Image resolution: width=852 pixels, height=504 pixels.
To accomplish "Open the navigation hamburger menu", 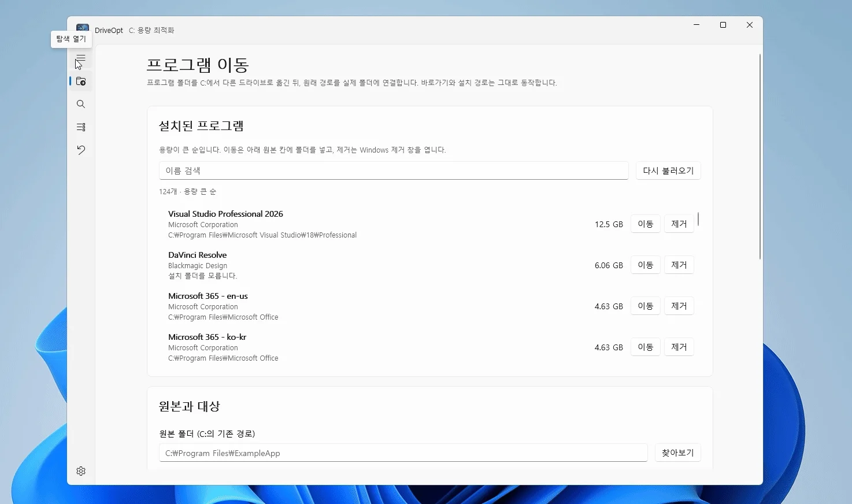I will (81, 58).
